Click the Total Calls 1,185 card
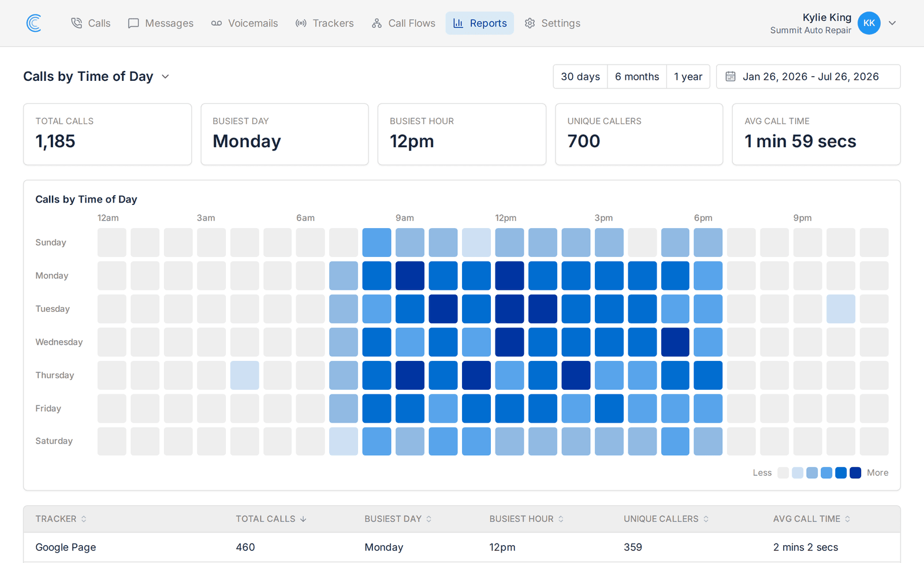 (107, 135)
